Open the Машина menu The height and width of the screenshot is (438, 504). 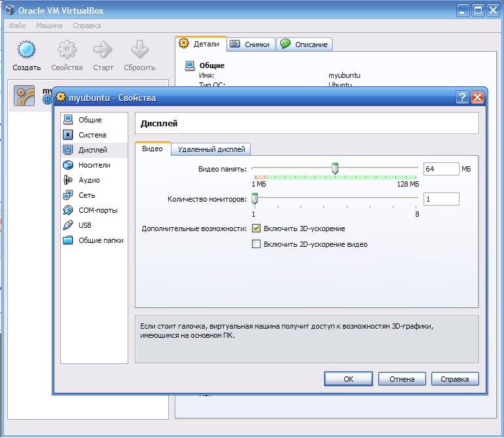coord(49,26)
